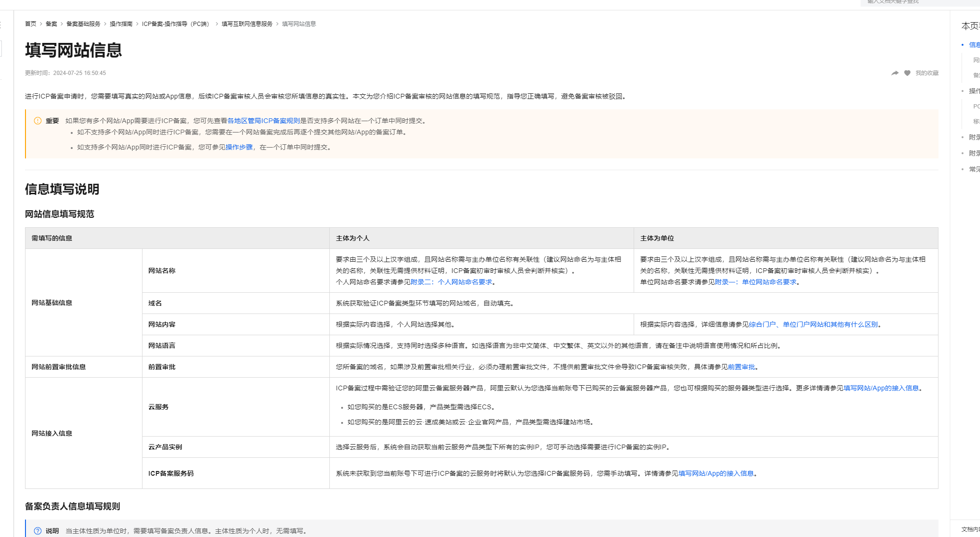
Task: Open the 前置审批 link
Action: tap(741, 367)
